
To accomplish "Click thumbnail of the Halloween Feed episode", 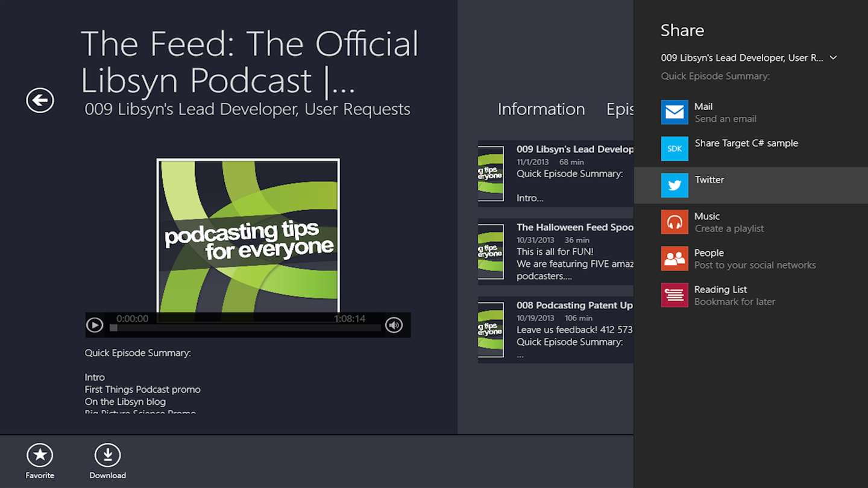I will (491, 252).
